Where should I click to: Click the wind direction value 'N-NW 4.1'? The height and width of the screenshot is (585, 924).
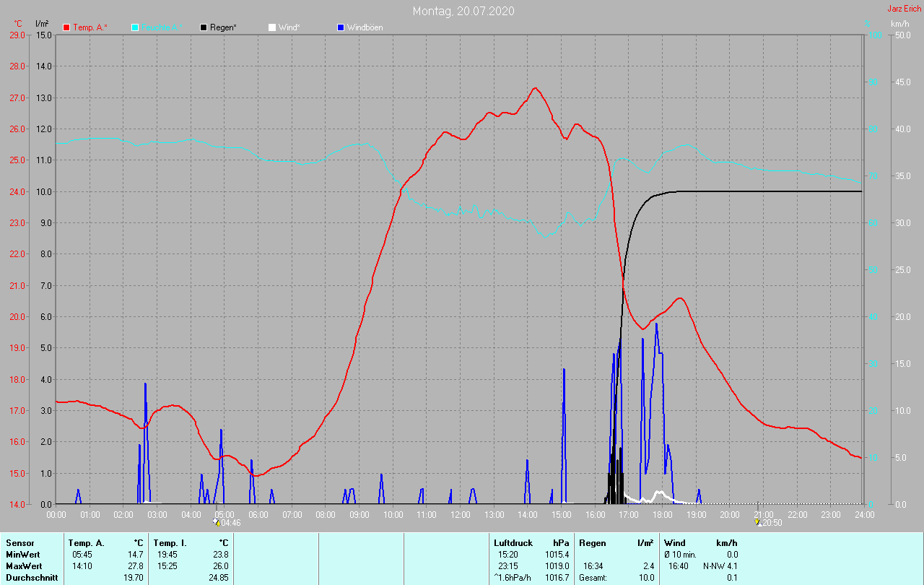tap(720, 565)
